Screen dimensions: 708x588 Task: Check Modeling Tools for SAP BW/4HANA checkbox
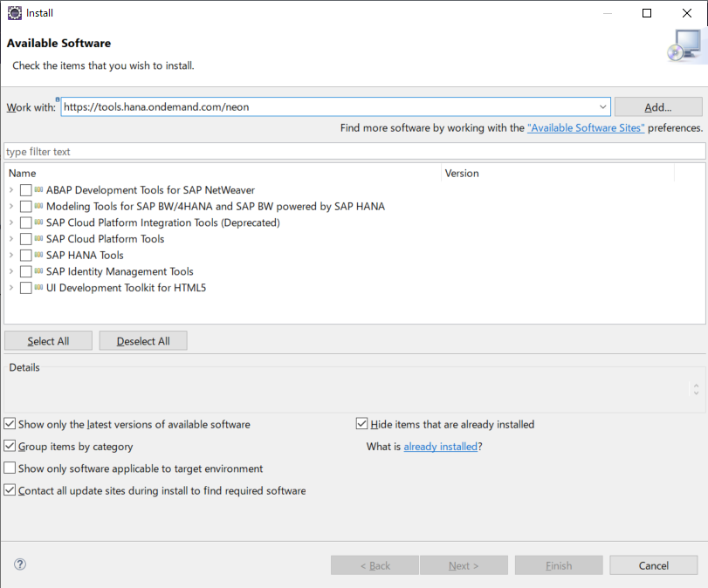(25, 206)
